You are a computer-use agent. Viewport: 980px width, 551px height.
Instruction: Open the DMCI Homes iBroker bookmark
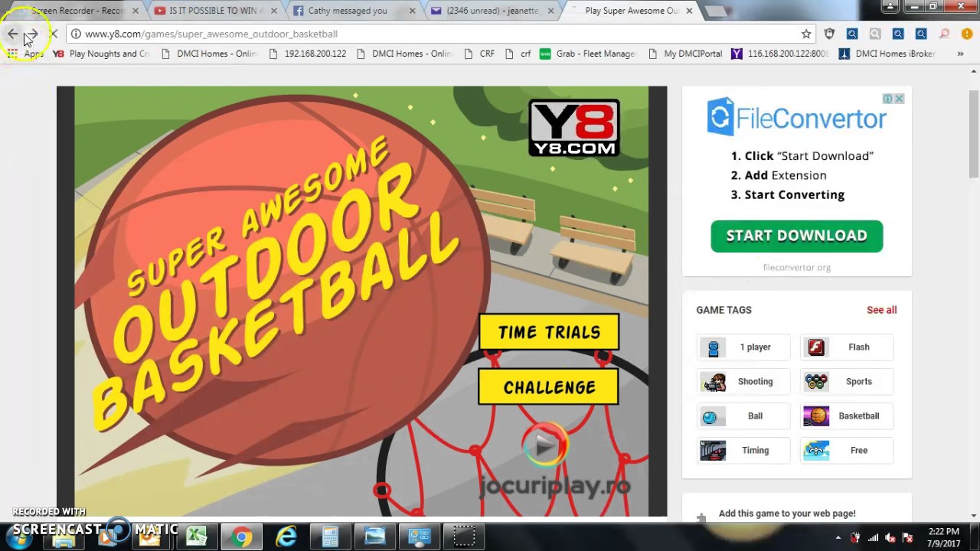pos(887,54)
